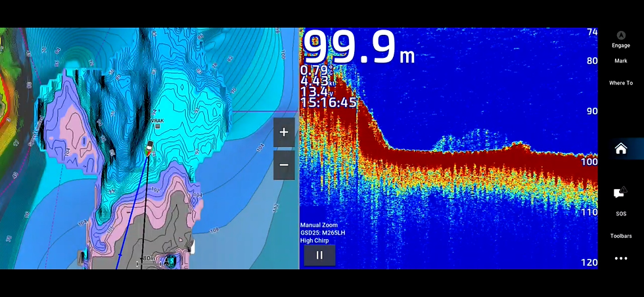
Task: Tap the 95 depth label on chart
Action: click(x=113, y=191)
